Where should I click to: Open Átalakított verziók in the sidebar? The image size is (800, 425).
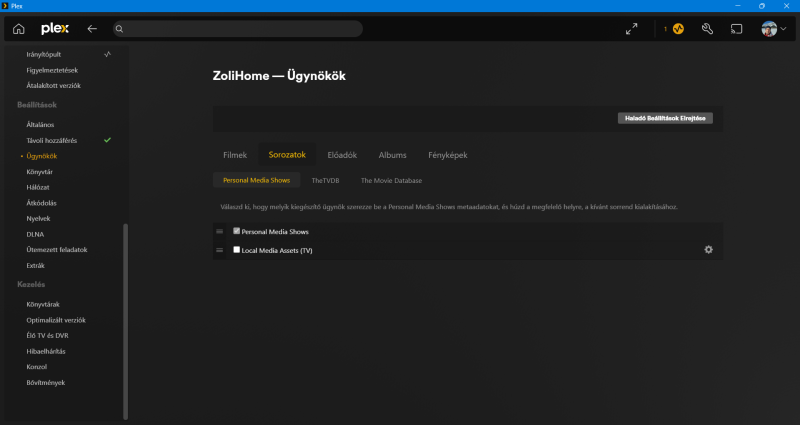click(x=53, y=86)
